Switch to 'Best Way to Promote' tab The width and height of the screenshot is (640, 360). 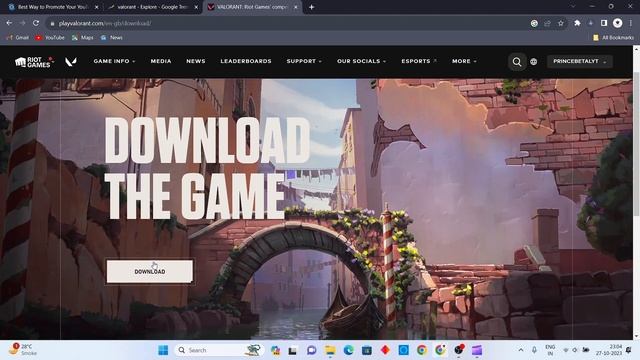[52, 7]
